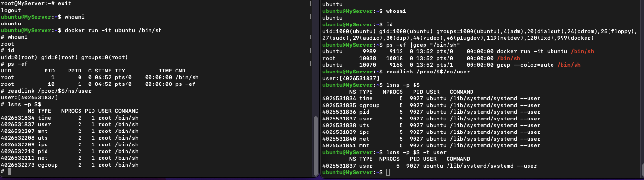Select the root process row with PID 10038
This screenshot has width=644, height=180.
pyautogui.click(x=421, y=58)
